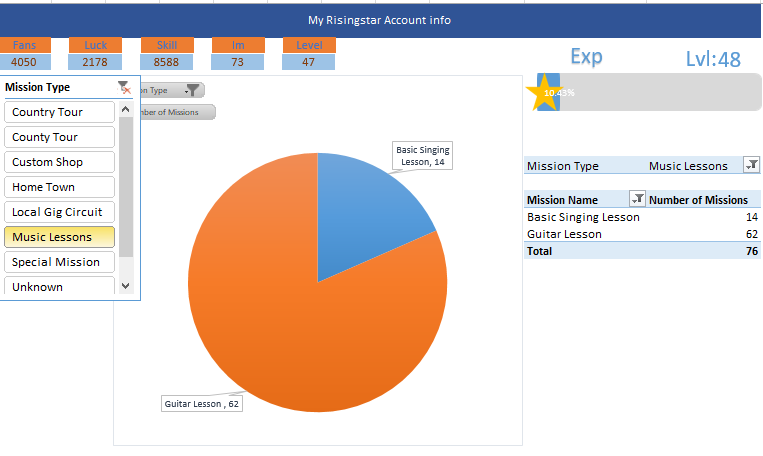Click the Number of Missions column header
This screenshot has width=763, height=456.
[698, 200]
